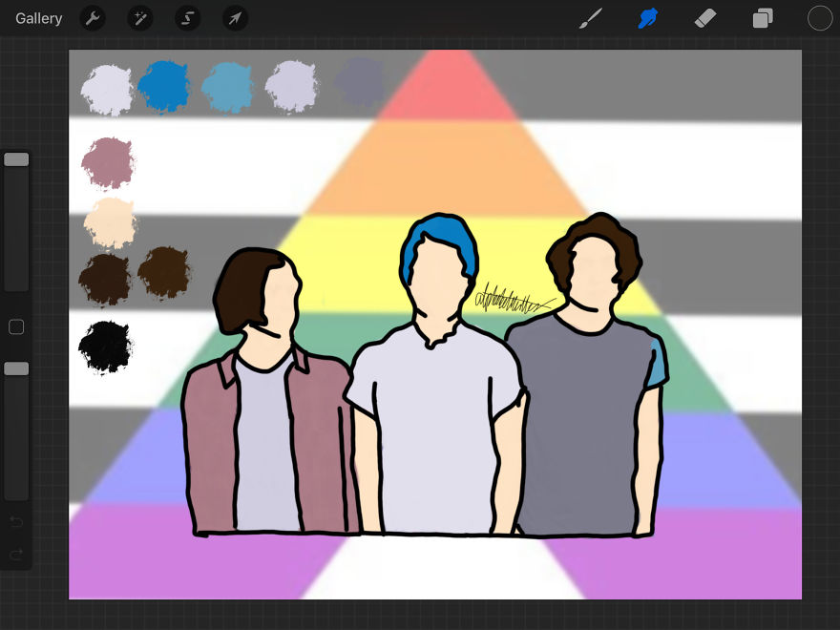This screenshot has width=840, height=630.
Task: Open the Layers panel
Action: click(763, 18)
